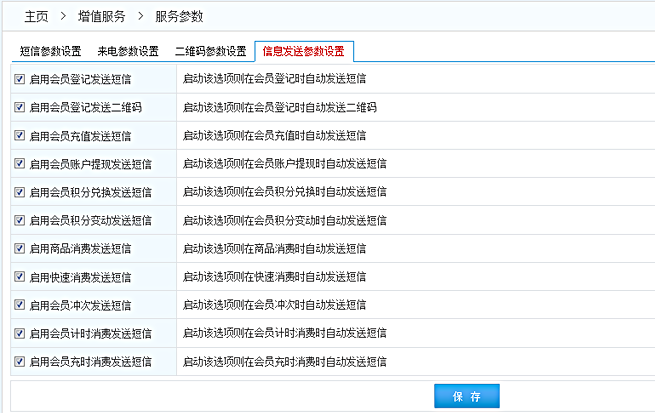
Task: Uncheck 启用会员积分兑换发送短信 checkbox
Action: [x=20, y=192]
